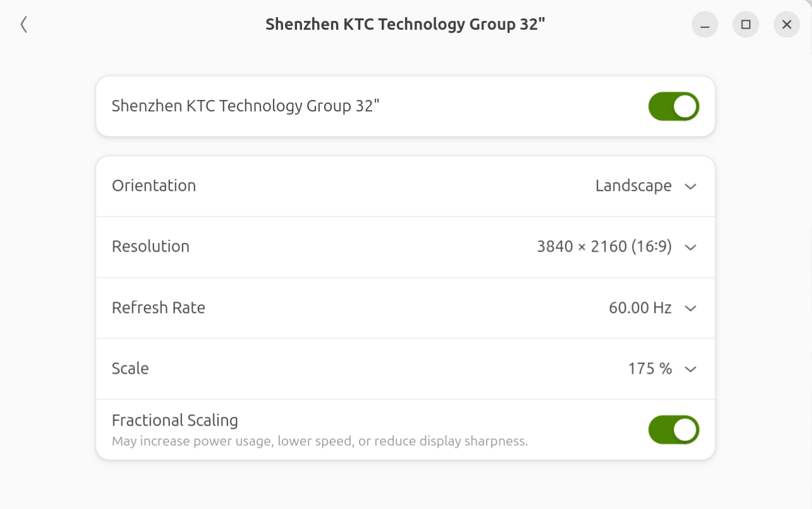The width and height of the screenshot is (812, 509).
Task: Pick the 60.00 Hz value
Action: 640,308
